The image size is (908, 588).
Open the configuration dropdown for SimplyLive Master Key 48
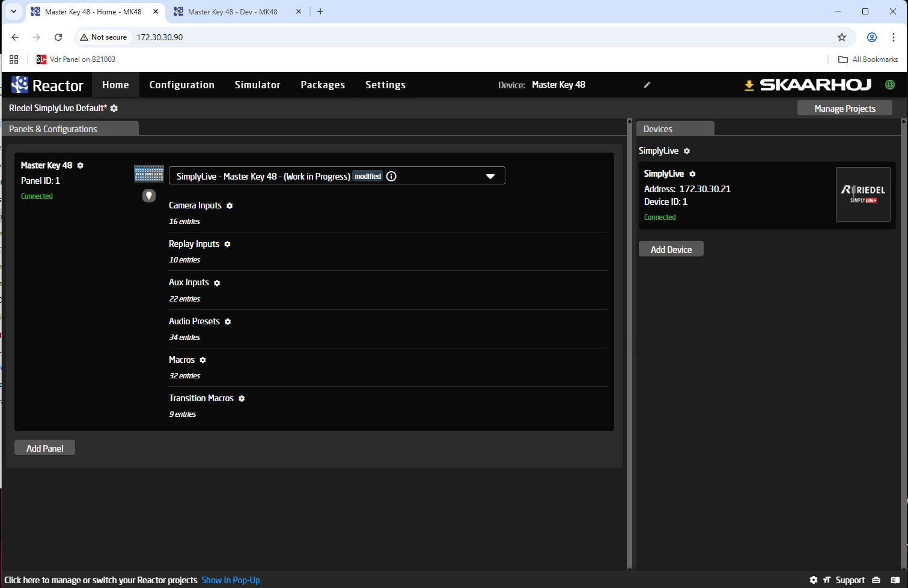pos(337,176)
